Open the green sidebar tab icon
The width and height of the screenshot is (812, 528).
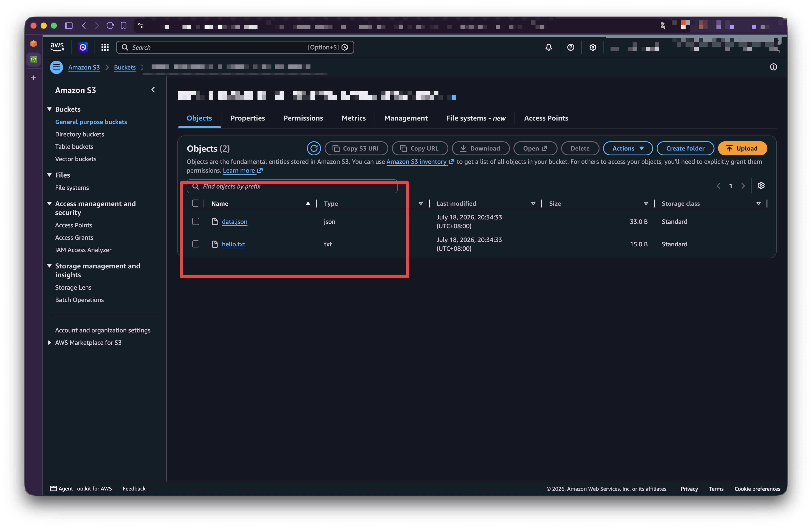click(x=34, y=60)
